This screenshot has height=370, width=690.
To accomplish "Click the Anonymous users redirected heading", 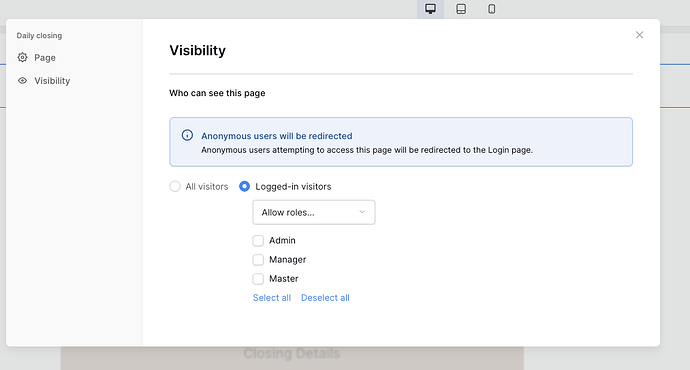I will [277, 136].
